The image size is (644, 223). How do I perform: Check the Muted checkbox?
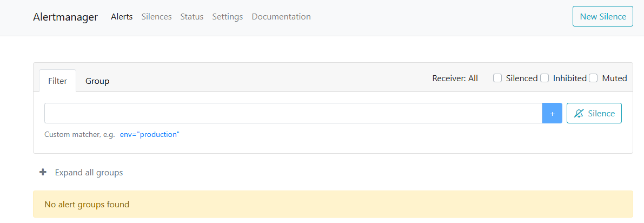point(593,78)
